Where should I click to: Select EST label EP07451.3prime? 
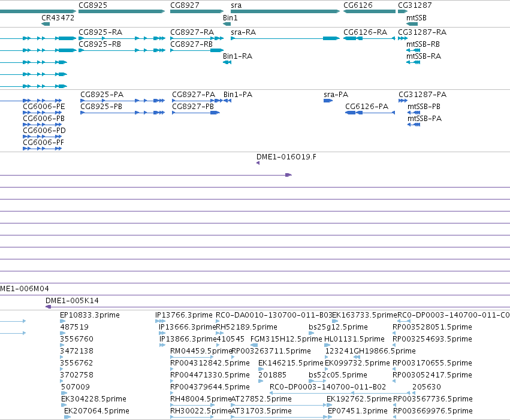[358, 411]
